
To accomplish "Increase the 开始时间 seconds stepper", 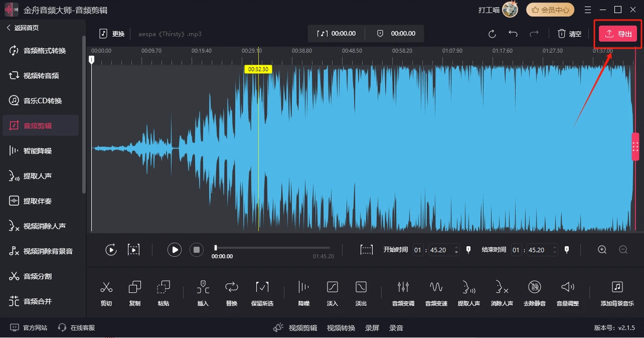I will coord(457,247).
